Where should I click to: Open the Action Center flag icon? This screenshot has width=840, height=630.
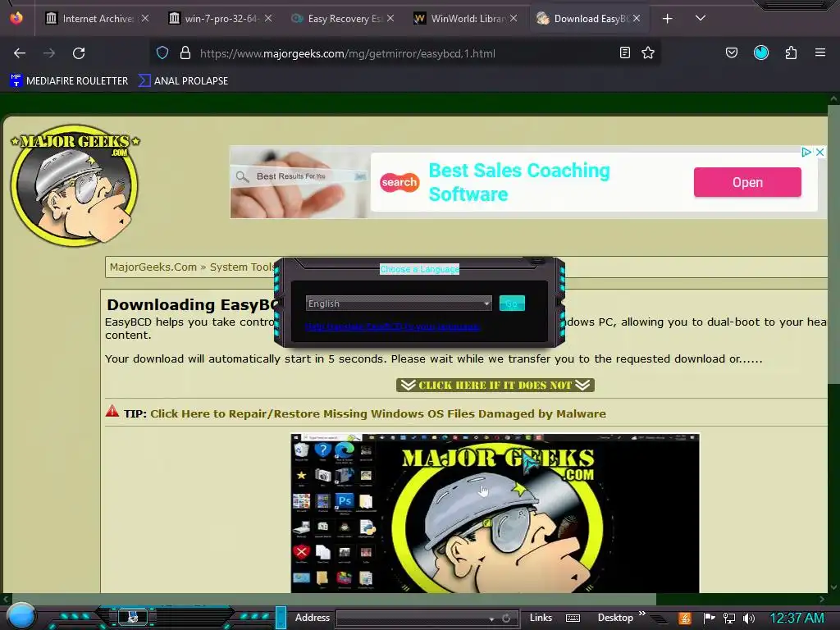click(x=710, y=619)
